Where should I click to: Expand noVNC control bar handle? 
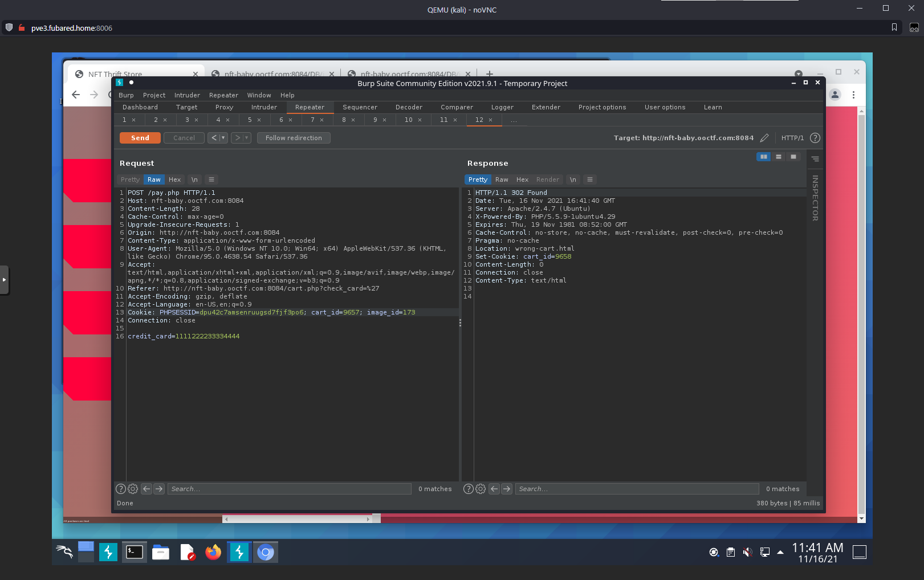(4, 280)
